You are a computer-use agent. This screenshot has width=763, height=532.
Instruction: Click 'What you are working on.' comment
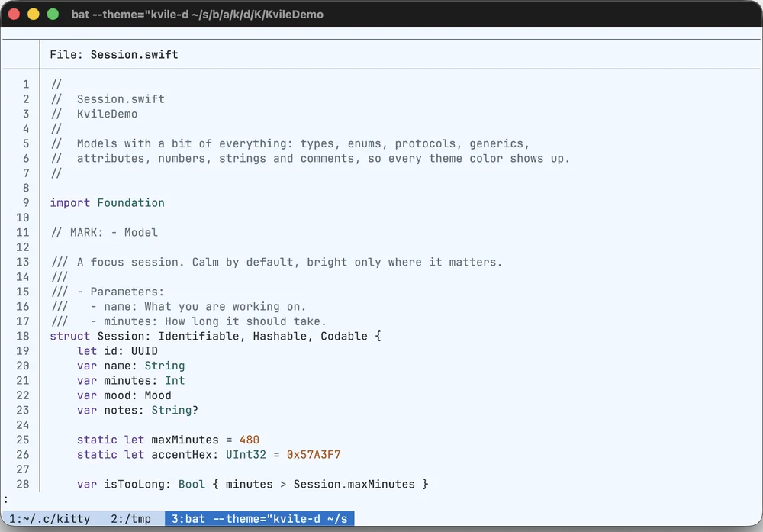point(225,307)
